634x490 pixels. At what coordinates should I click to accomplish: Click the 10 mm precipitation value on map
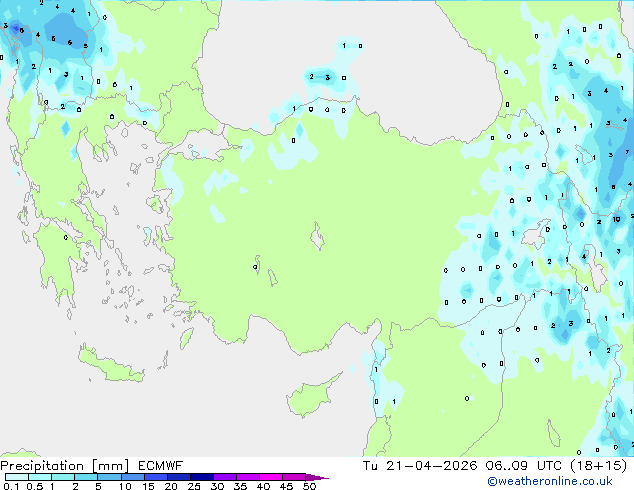616,220
